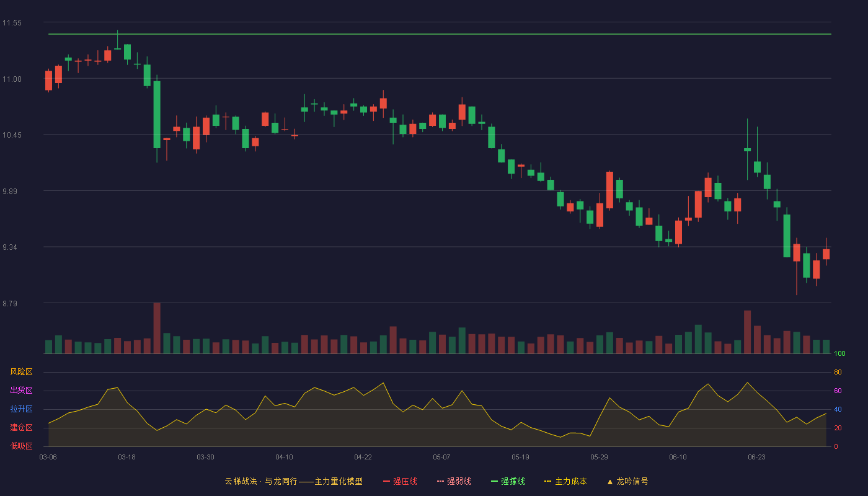
Task: Click the green 100 indicator scale label
Action: pos(839,354)
